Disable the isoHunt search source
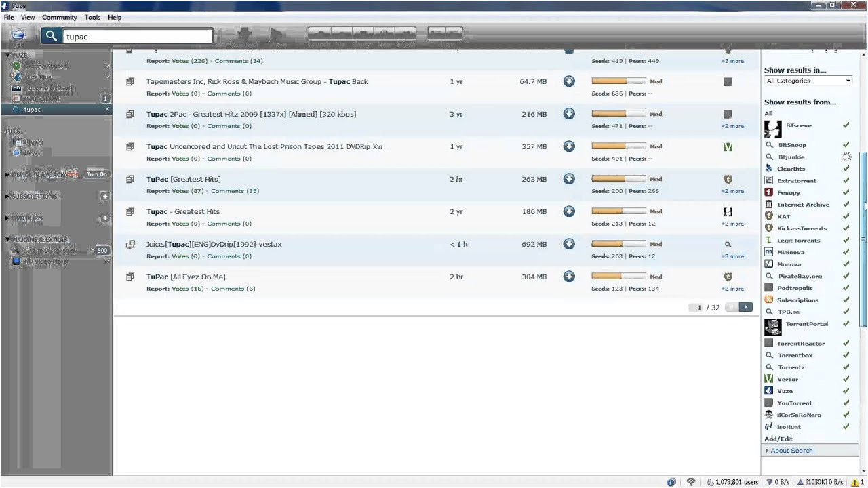 [846, 427]
